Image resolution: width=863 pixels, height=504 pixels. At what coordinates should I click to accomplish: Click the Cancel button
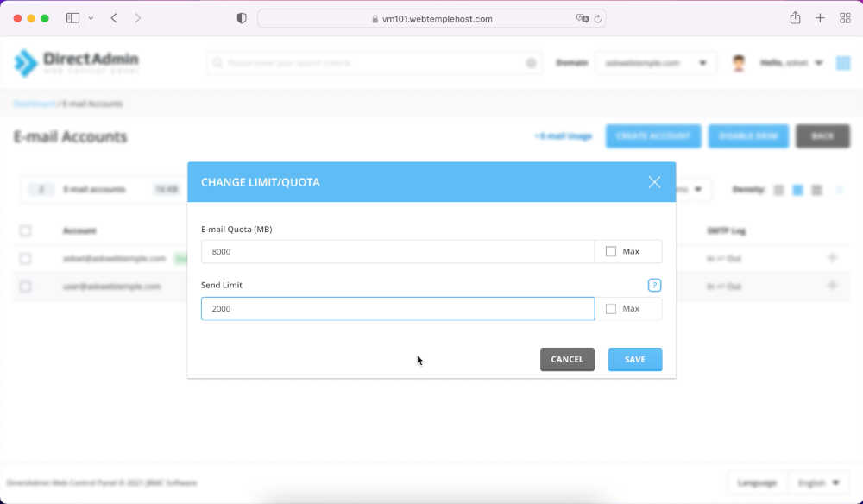click(x=567, y=359)
